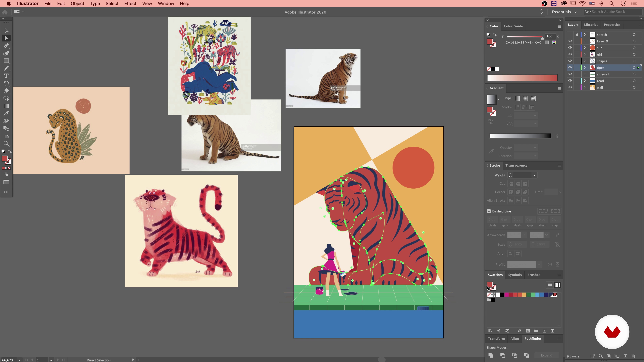
Task: Switch to the Symbols tab
Action: point(515,275)
